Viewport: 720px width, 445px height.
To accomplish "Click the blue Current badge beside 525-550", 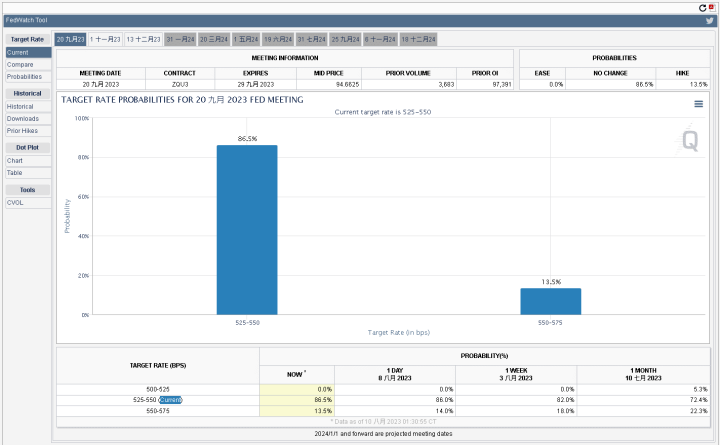I will [x=170, y=400].
